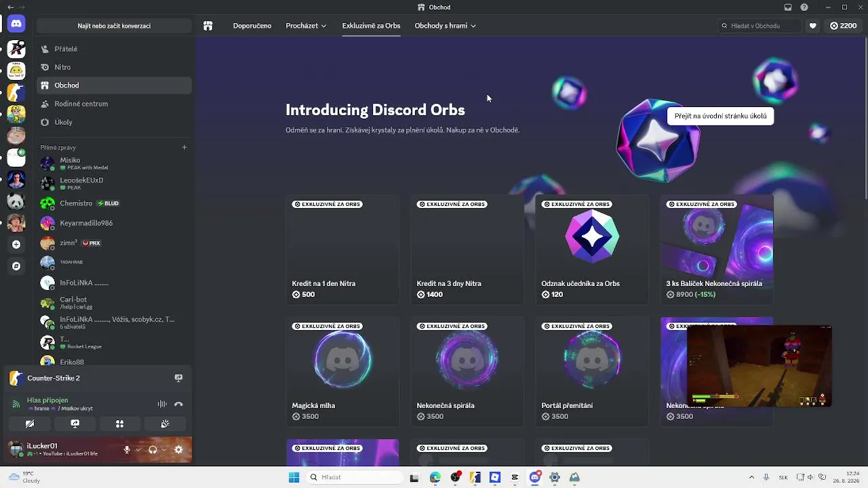The height and width of the screenshot is (488, 868).
Task: Open Microsoft Edge from the taskbar
Action: (435, 477)
